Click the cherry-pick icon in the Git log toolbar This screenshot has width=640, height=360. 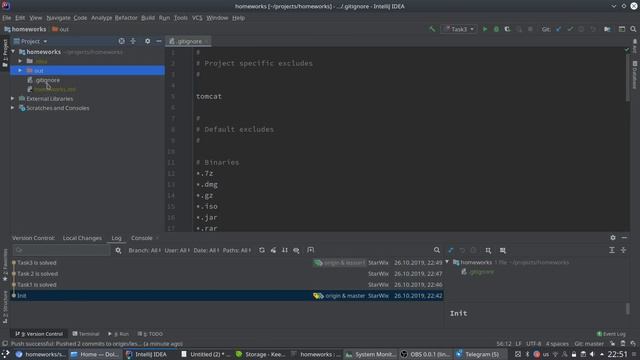tap(273, 250)
